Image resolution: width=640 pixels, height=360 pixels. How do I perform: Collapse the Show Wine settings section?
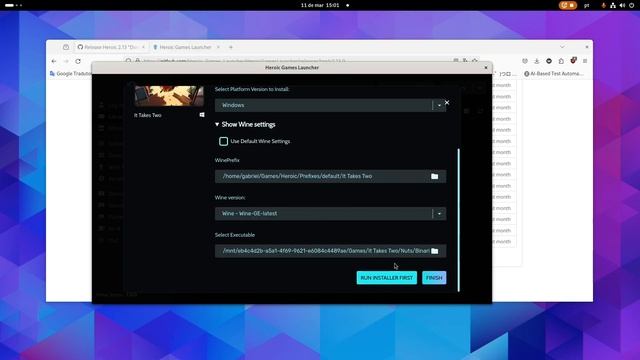click(245, 124)
